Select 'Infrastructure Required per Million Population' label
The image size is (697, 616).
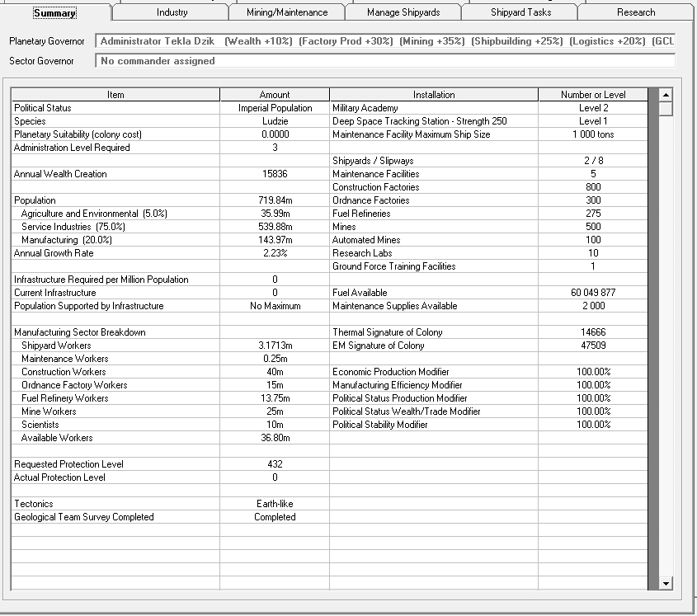coord(101,280)
